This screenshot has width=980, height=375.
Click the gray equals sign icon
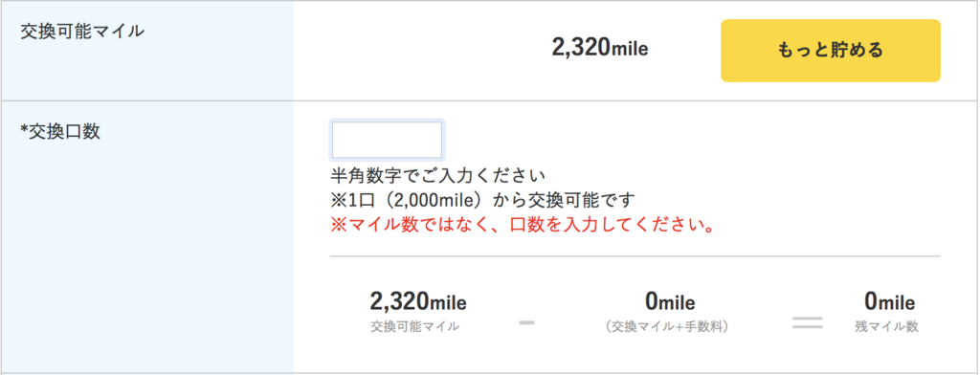[x=808, y=322]
